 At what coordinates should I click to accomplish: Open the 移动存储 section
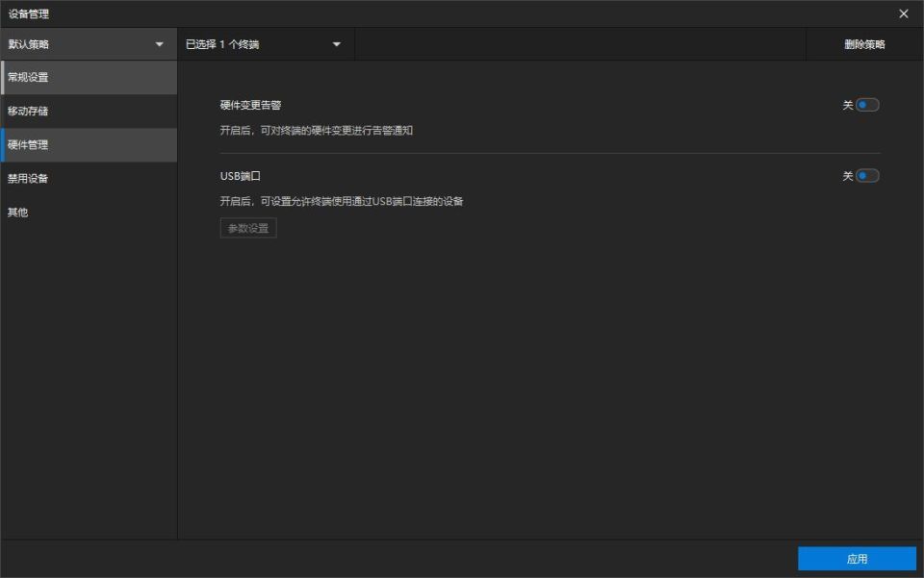[89, 111]
